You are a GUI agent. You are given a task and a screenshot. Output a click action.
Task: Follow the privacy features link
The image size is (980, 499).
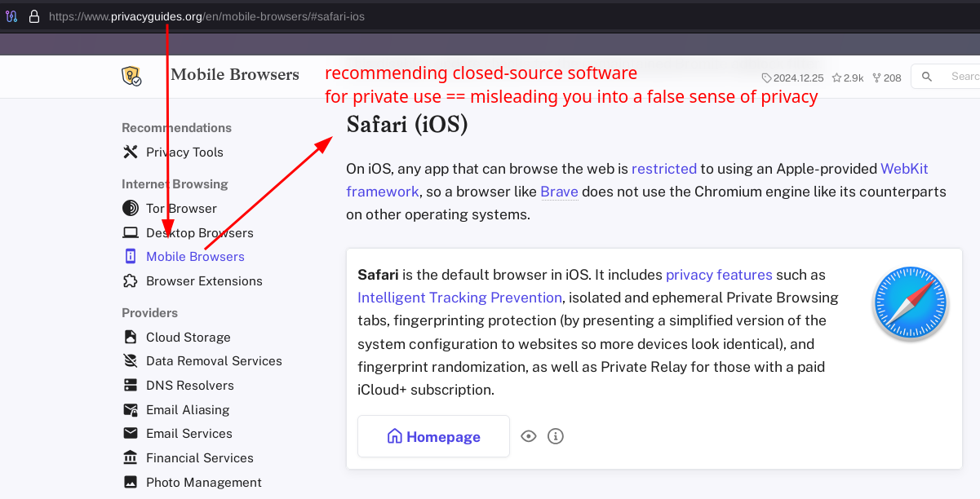point(719,275)
